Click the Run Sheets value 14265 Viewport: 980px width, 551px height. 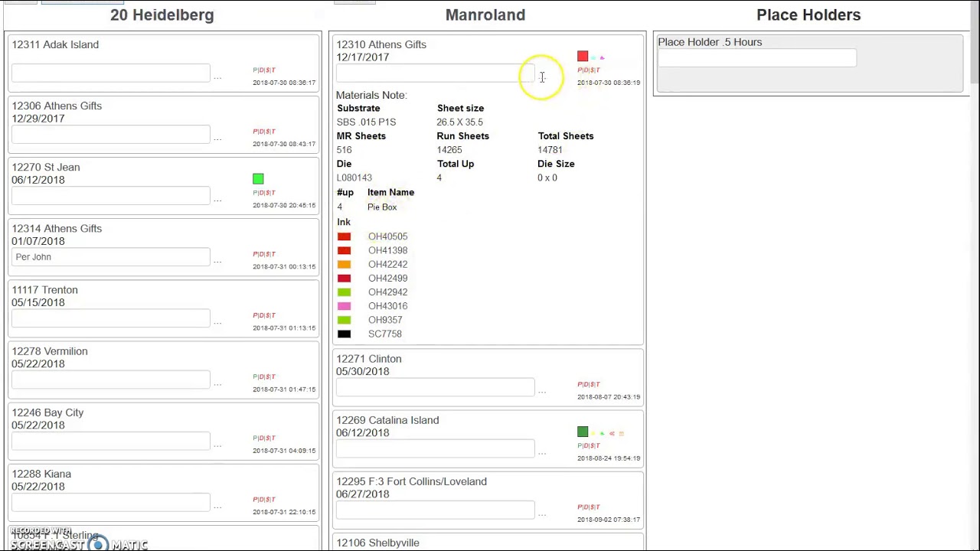click(x=449, y=150)
